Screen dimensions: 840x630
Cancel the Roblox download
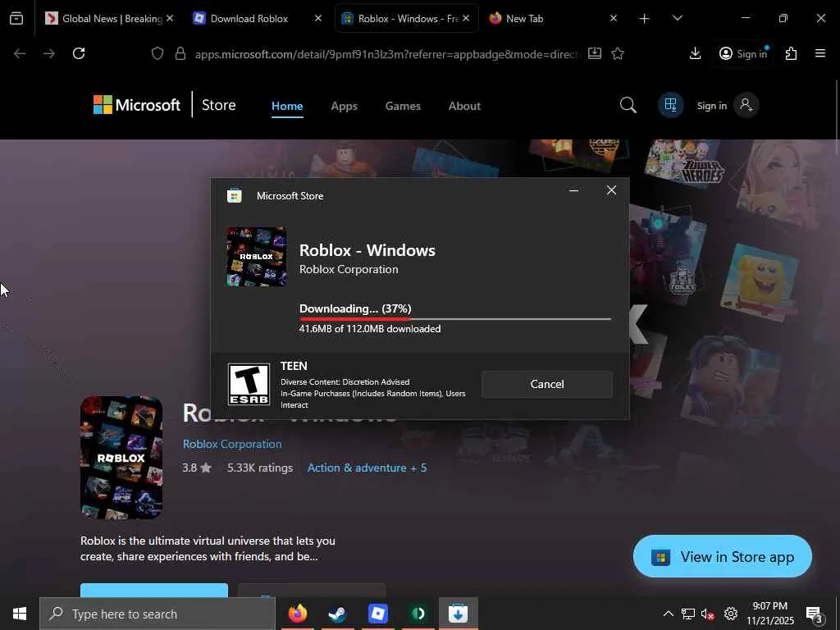point(547,384)
